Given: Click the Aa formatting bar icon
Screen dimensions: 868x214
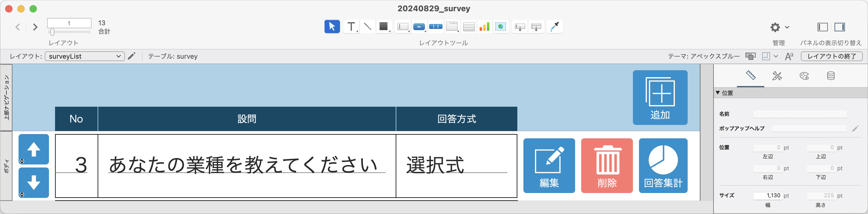Looking at the screenshot, I should 789,56.
